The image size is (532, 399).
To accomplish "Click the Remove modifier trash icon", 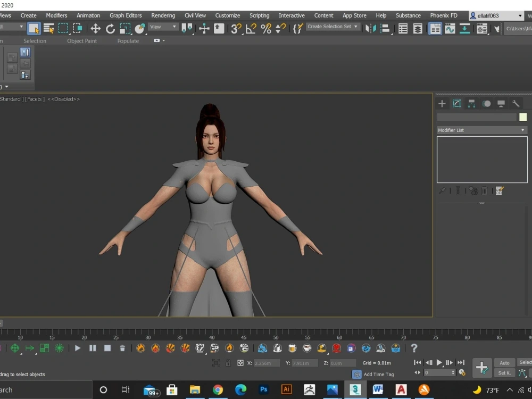I will click(485, 190).
